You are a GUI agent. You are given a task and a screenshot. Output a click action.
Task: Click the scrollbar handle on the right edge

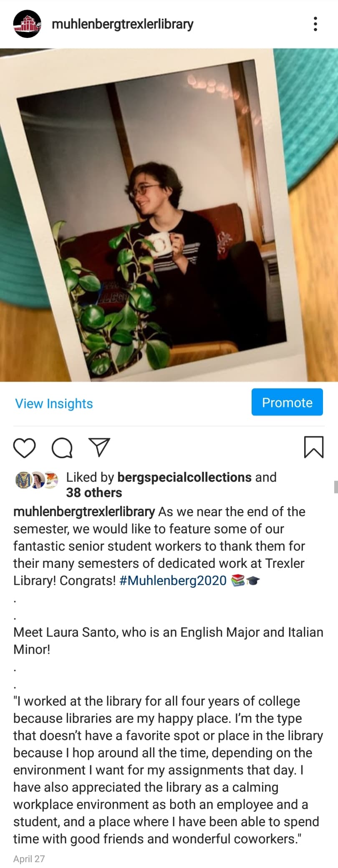tap(335, 487)
